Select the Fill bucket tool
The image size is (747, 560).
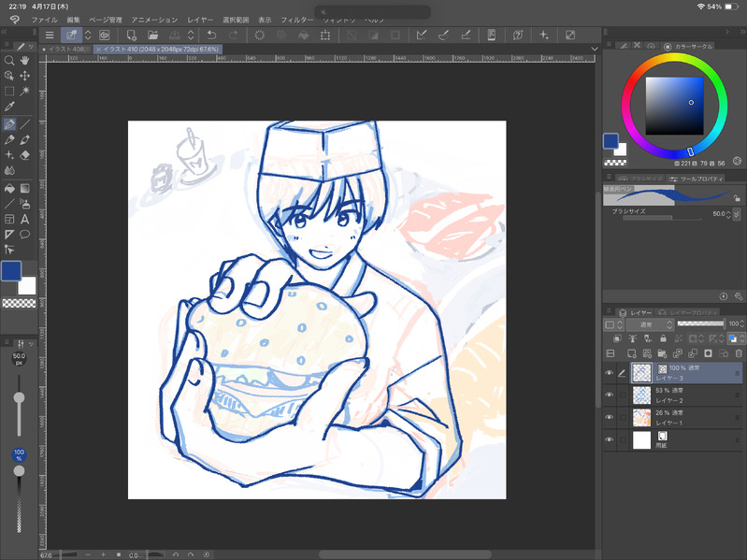click(9, 189)
